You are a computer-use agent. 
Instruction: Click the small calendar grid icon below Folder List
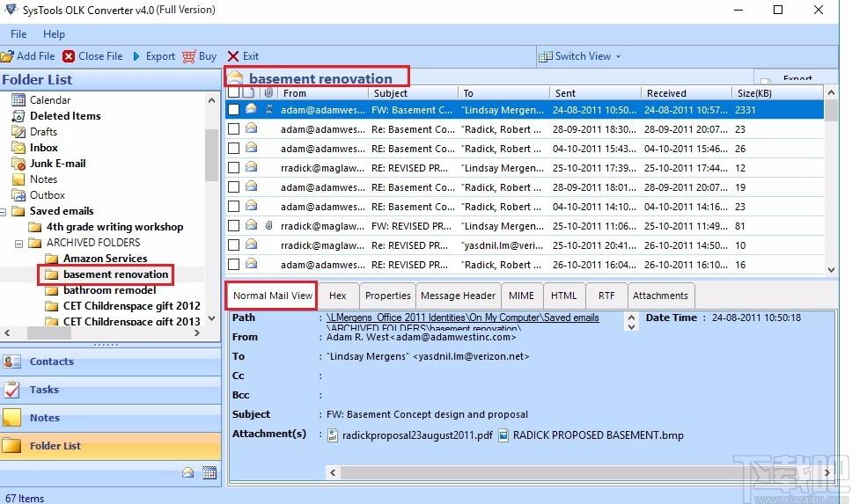[209, 472]
